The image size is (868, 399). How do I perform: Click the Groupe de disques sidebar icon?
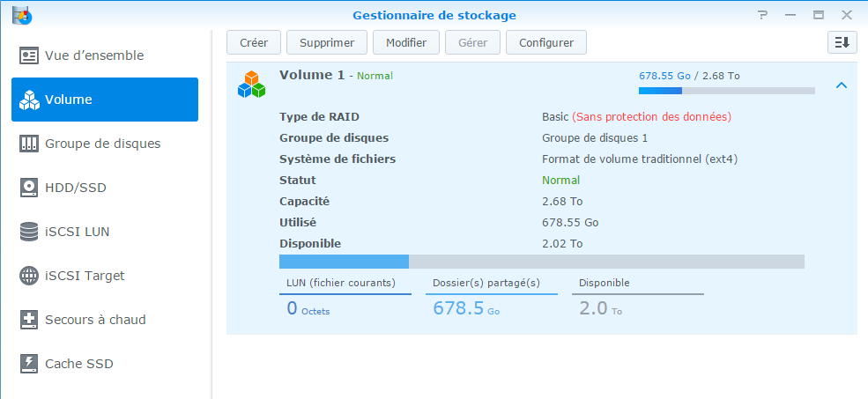29,144
